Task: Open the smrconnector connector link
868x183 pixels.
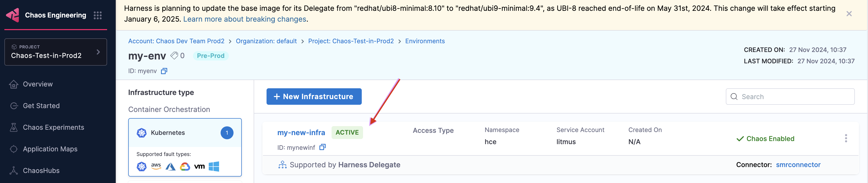Action: [798, 165]
